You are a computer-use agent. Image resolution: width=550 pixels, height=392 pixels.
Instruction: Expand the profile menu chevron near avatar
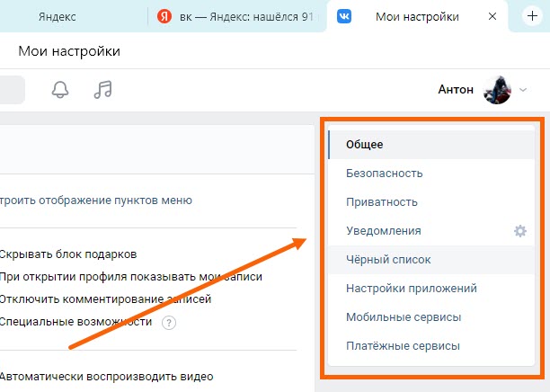click(x=523, y=90)
